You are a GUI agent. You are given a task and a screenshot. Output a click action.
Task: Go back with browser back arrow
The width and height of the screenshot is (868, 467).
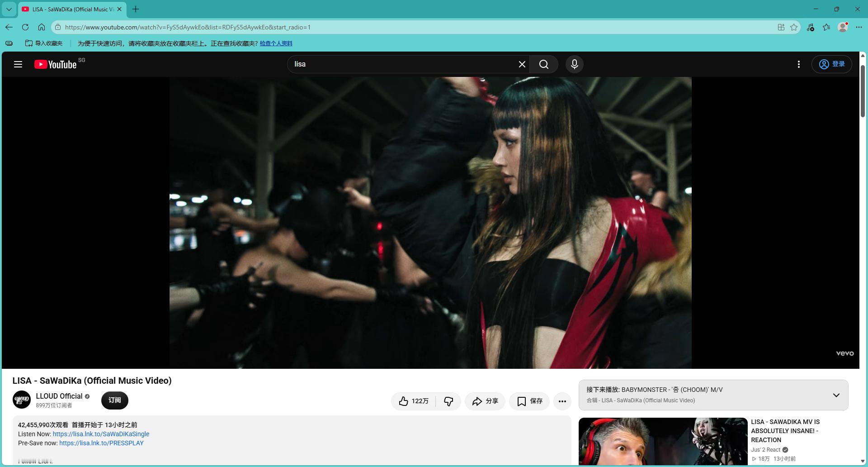9,27
